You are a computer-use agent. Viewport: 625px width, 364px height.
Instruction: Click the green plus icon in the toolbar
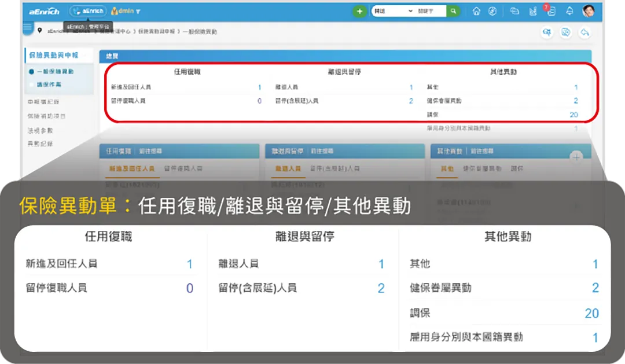[360, 10]
